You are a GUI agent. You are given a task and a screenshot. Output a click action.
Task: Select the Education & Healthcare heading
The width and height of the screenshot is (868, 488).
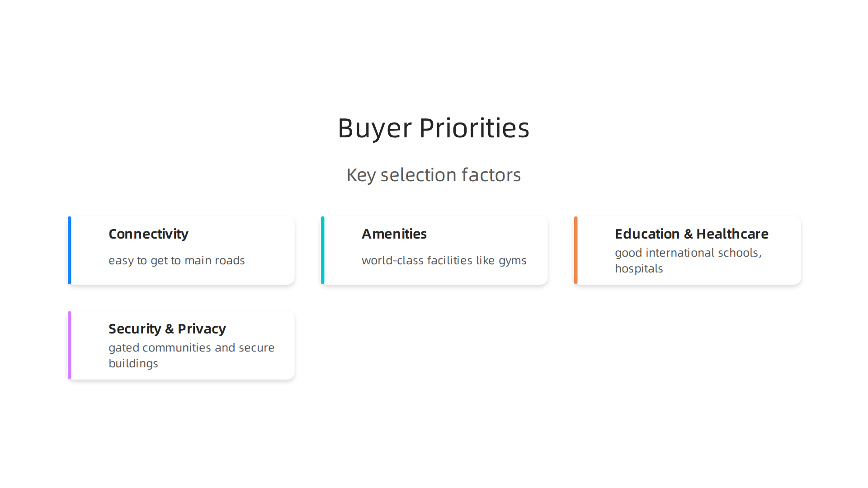692,234
